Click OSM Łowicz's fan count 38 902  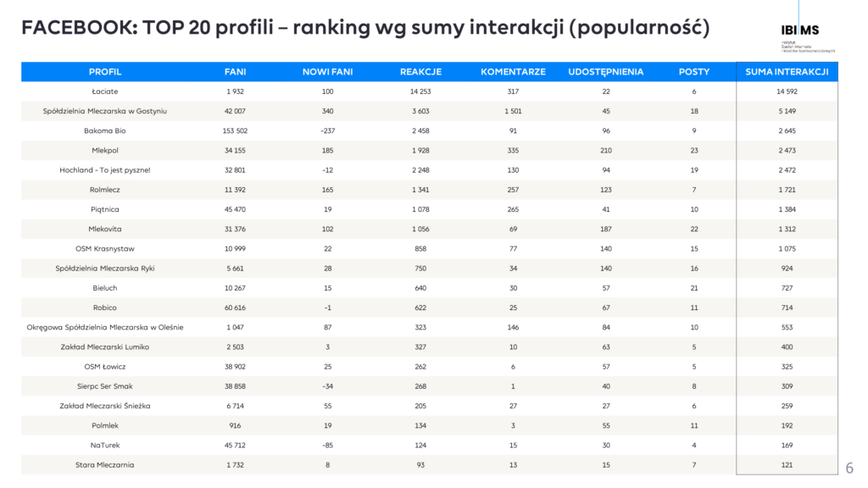coord(236,366)
